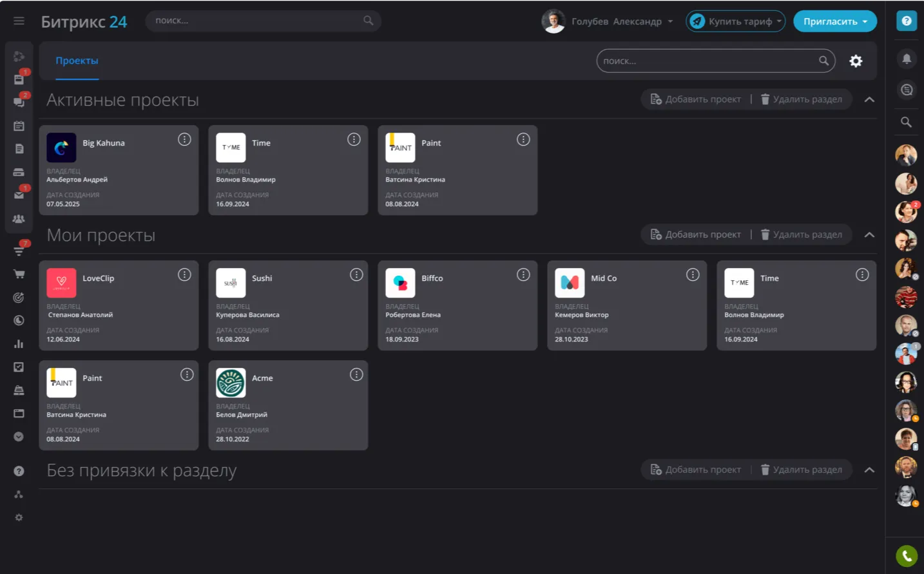This screenshot has width=924, height=574.
Task: Collapse the Мои проекты section
Action: [x=869, y=234]
